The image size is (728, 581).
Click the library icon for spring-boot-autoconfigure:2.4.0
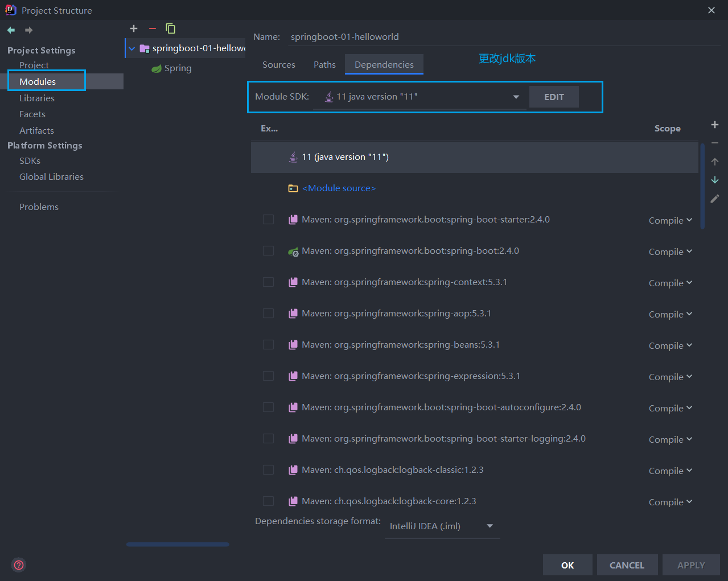tap(293, 407)
